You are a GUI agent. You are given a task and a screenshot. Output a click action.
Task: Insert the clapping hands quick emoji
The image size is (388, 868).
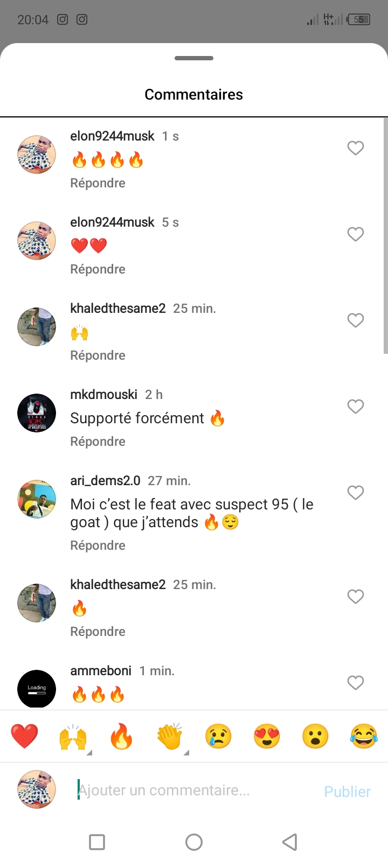[x=170, y=736]
